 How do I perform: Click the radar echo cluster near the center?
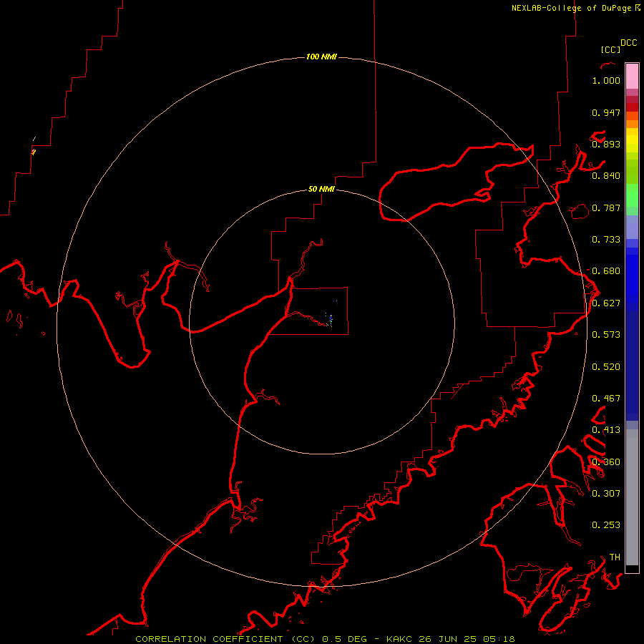(330, 319)
